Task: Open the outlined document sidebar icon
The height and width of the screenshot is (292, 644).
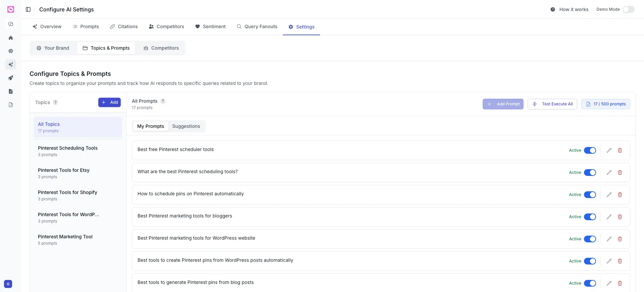Action: click(x=11, y=105)
